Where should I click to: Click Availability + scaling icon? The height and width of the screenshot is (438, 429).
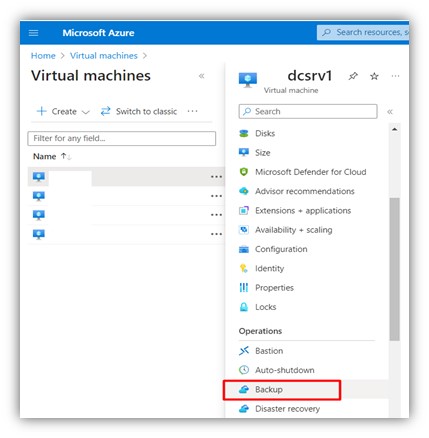click(244, 230)
